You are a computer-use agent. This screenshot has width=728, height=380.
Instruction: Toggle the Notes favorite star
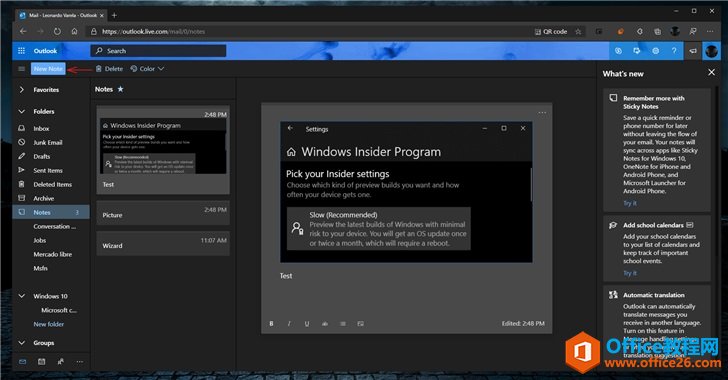(120, 89)
